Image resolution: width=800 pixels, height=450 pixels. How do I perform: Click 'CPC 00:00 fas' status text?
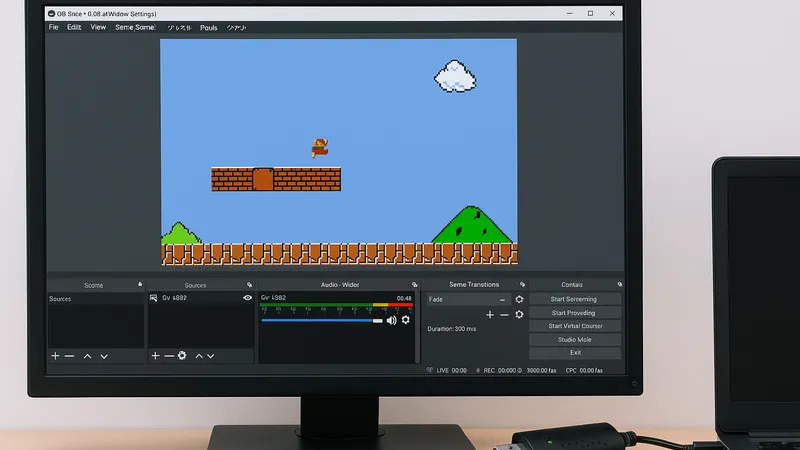tap(584, 370)
